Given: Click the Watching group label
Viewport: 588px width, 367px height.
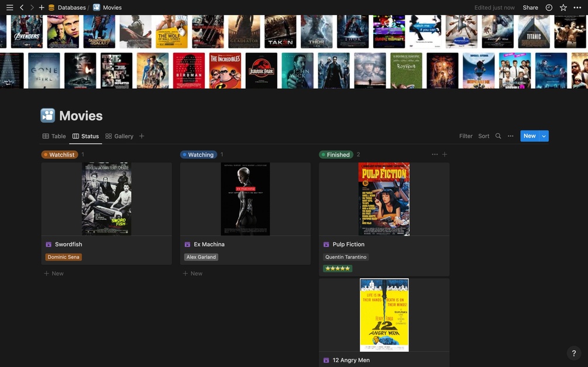Looking at the screenshot, I should [199, 154].
